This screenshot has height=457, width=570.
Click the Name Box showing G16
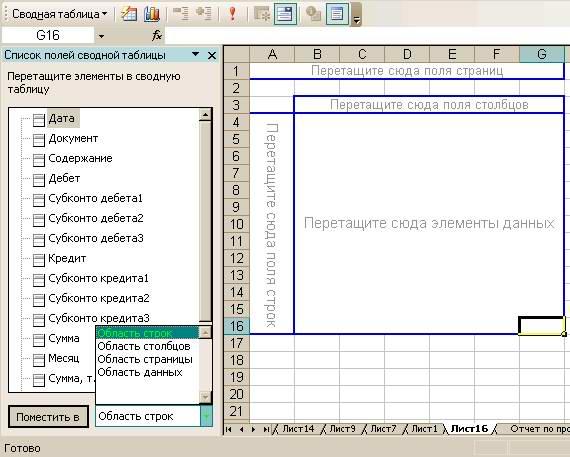48,36
